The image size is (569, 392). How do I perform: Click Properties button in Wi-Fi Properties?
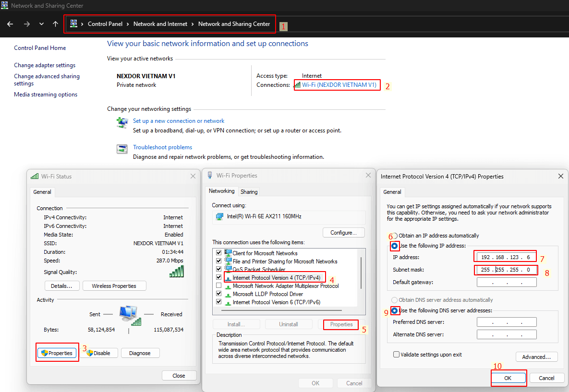[341, 324]
